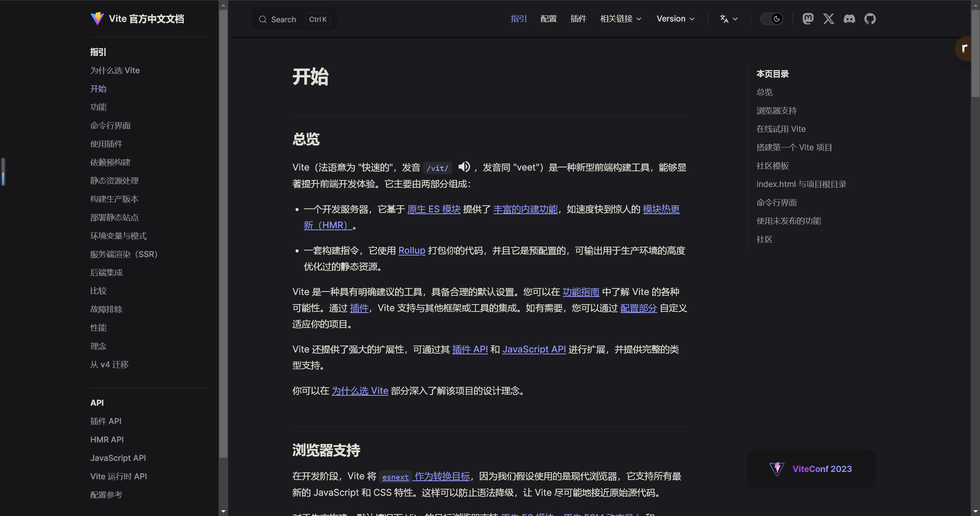The height and width of the screenshot is (516, 980).
Task: Select the 配置 nav menu item
Action: pos(548,19)
